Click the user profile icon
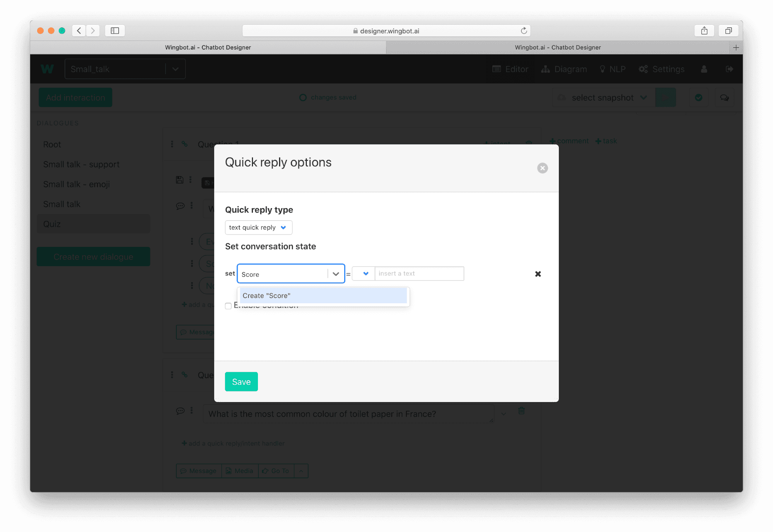This screenshot has width=773, height=532. (x=704, y=69)
